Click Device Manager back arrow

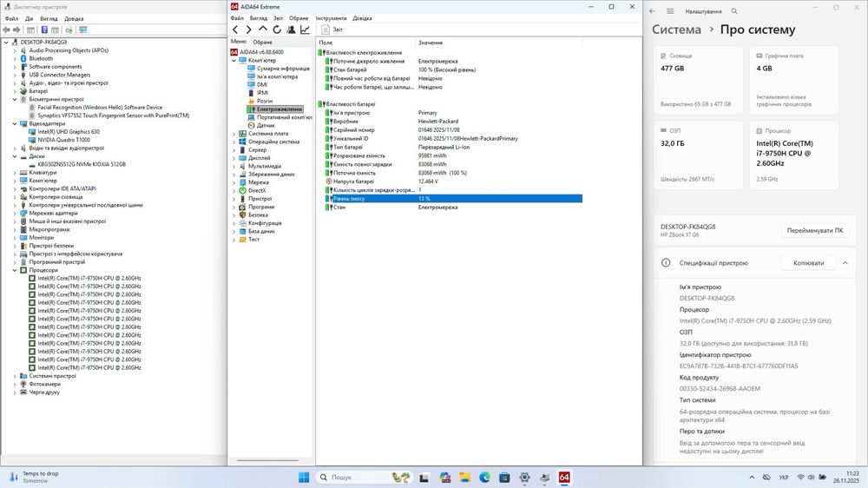click(x=7, y=30)
